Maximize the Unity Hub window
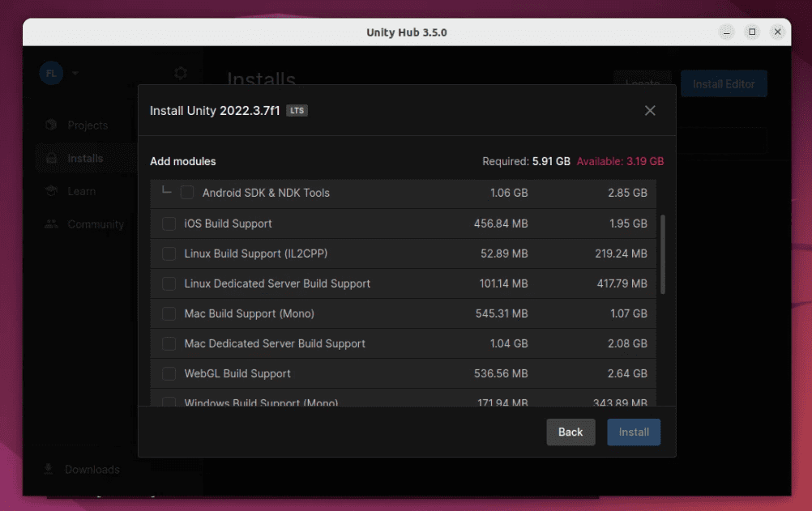This screenshot has height=511, width=812. pos(752,32)
